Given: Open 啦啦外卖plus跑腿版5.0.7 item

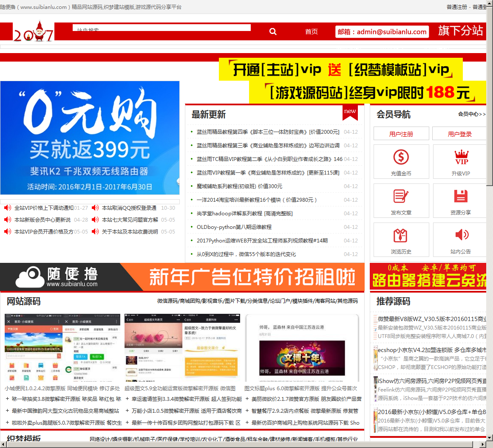Looking at the screenshot, I should click(67, 423).
